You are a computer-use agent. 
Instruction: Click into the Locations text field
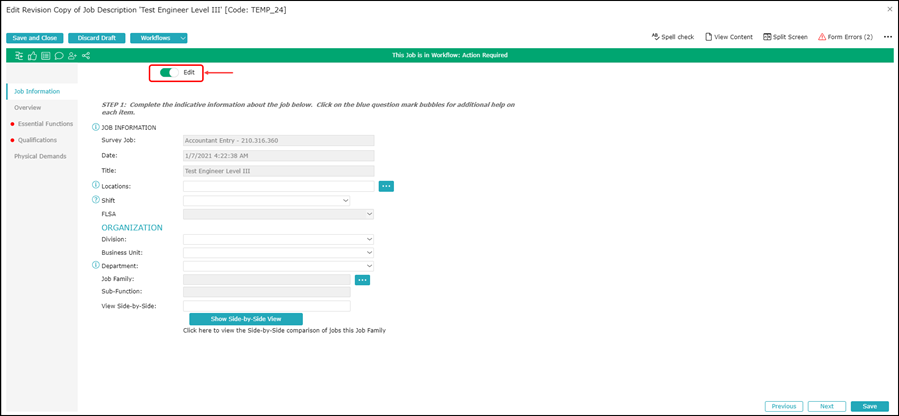pos(278,186)
